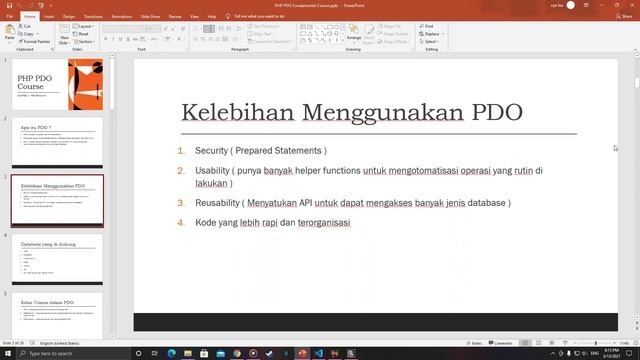The height and width of the screenshot is (360, 640).
Task: Switch to the Transitions tab
Action: (93, 16)
